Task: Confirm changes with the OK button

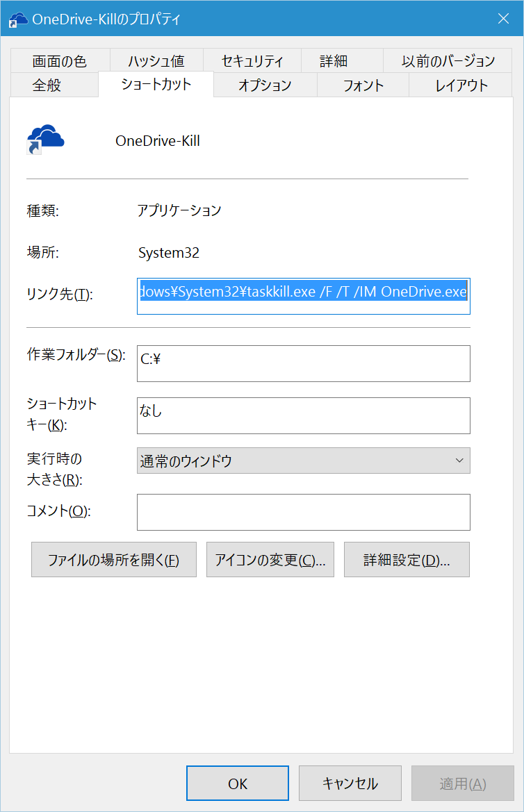Action: click(x=237, y=783)
